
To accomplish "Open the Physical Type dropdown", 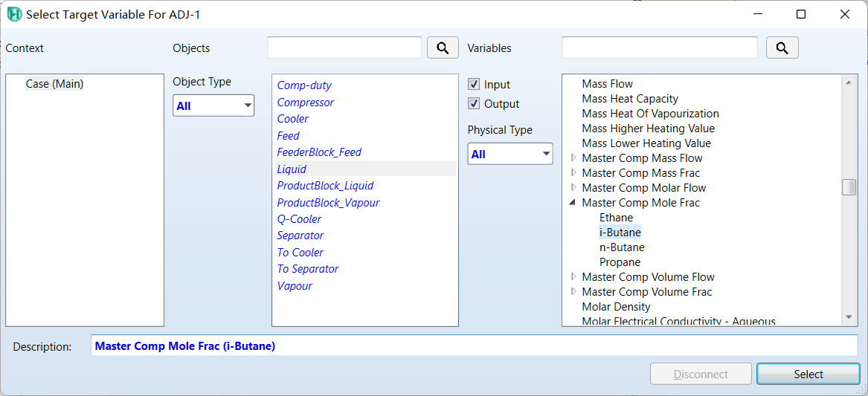I will tap(509, 154).
